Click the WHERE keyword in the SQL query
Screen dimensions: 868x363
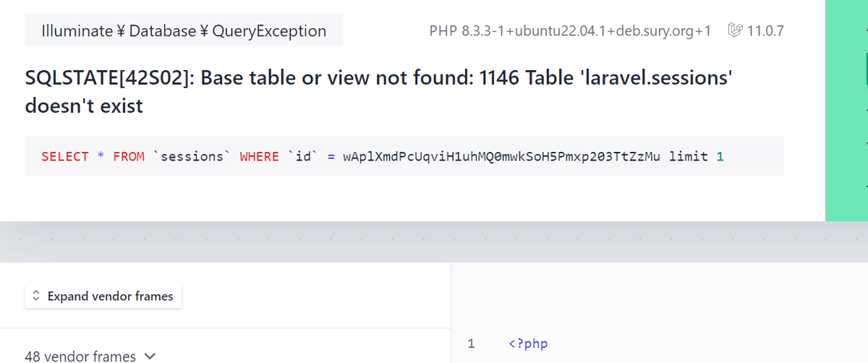[x=259, y=156]
